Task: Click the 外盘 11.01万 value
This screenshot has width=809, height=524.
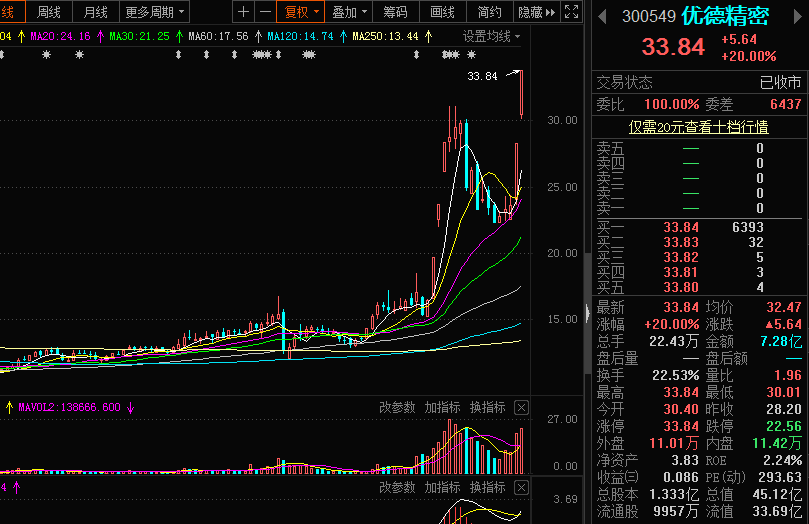Action: tap(674, 444)
